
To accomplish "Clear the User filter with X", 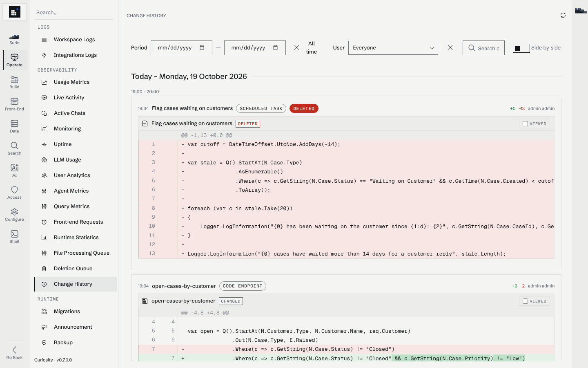I will (x=450, y=47).
